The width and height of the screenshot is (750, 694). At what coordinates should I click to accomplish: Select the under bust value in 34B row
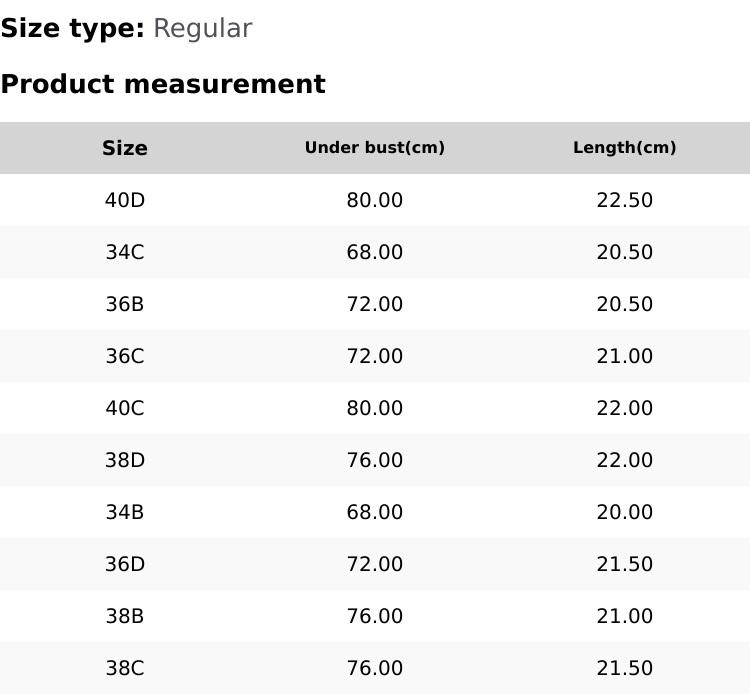click(375, 512)
